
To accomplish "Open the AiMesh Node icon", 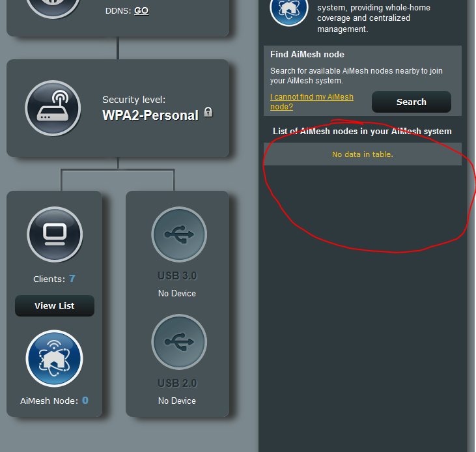I will click(x=54, y=358).
